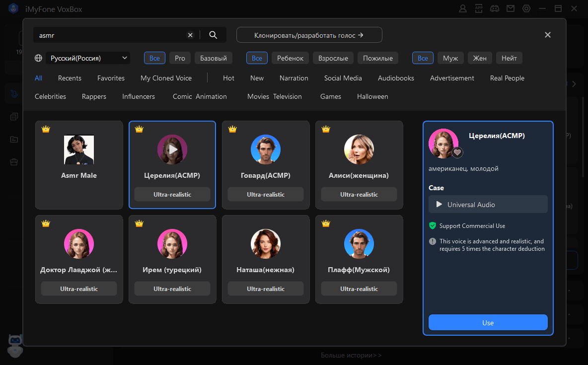
Task: Open Advertisement voice category
Action: [452, 78]
